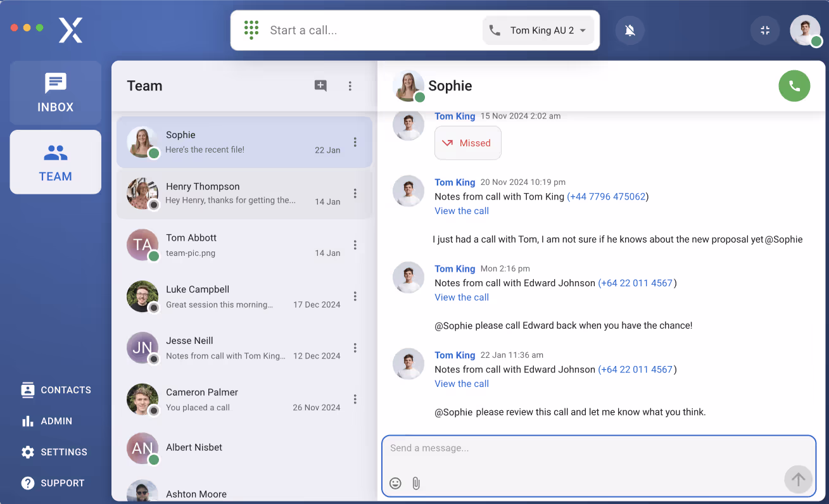Click Tom Abbott's TA avatar

tap(142, 245)
